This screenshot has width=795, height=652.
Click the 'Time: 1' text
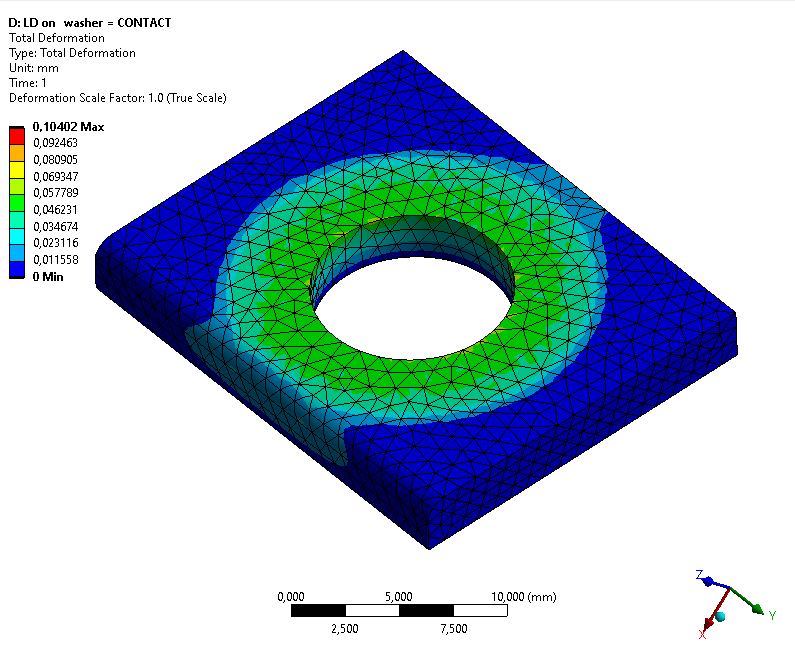click(x=27, y=83)
